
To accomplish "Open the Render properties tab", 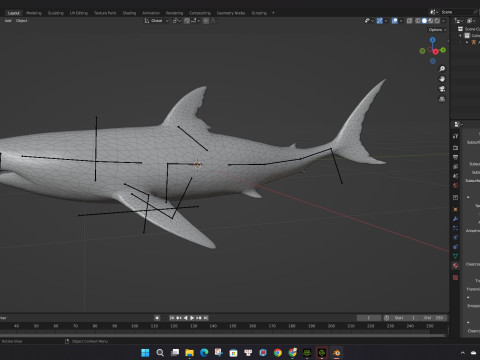I will point(456,148).
